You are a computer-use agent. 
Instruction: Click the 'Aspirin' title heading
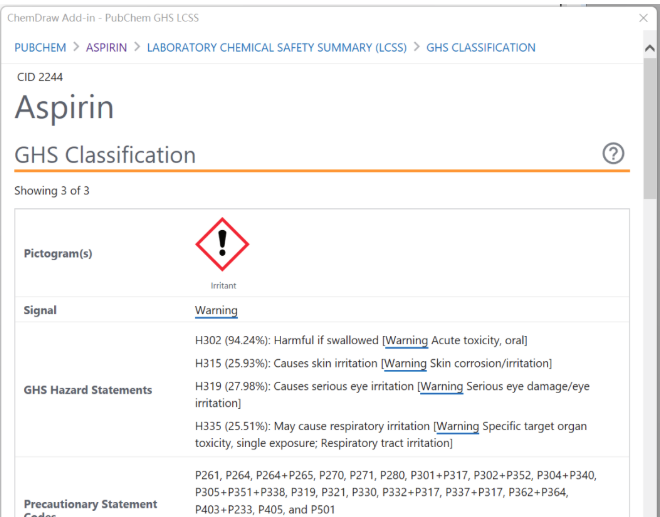64,107
